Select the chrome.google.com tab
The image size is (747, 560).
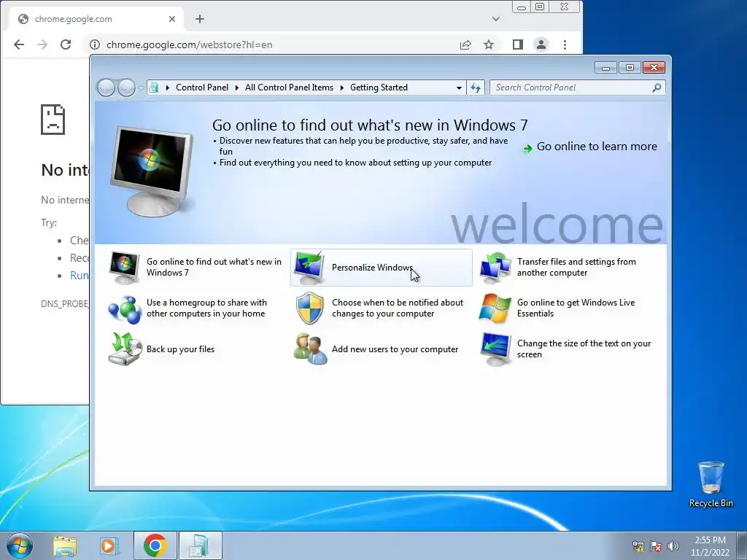[x=97, y=19]
